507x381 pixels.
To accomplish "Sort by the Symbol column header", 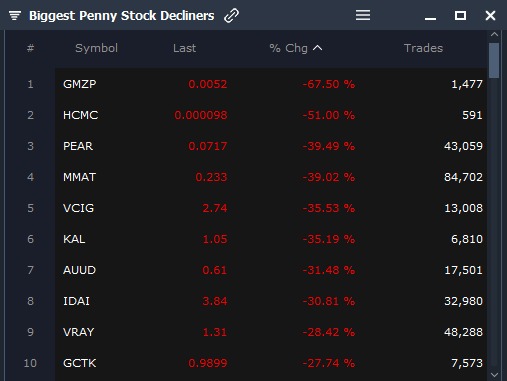I will click(96, 48).
